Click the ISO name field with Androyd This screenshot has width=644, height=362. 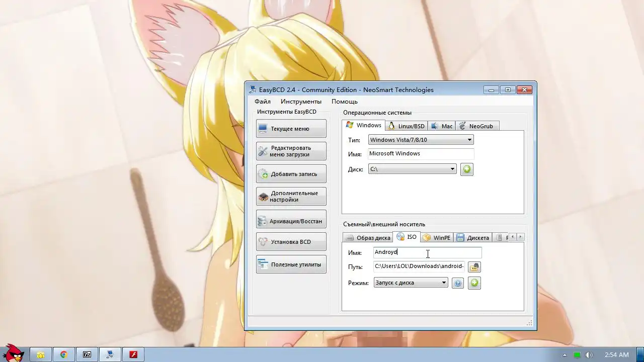pos(427,252)
